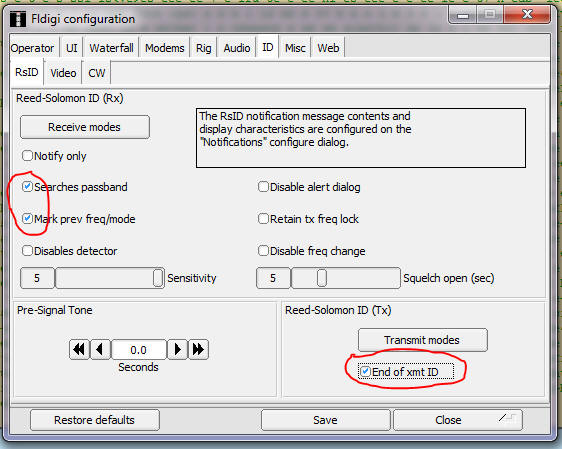Open the Receive modes list
This screenshot has height=449, width=562.
click(x=85, y=127)
